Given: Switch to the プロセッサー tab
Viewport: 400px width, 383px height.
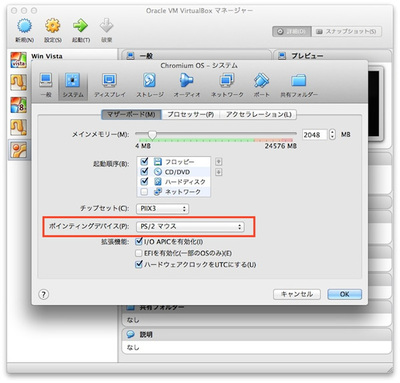Looking at the screenshot, I should [190, 115].
